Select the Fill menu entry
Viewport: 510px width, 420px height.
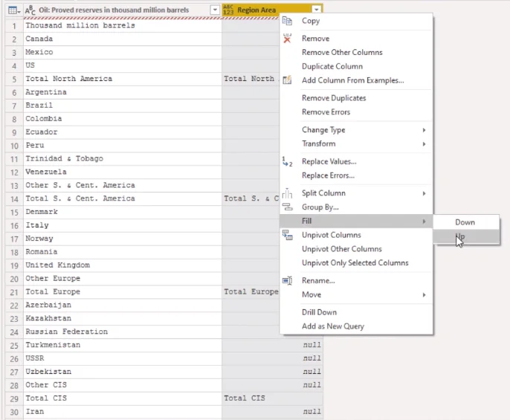point(356,222)
